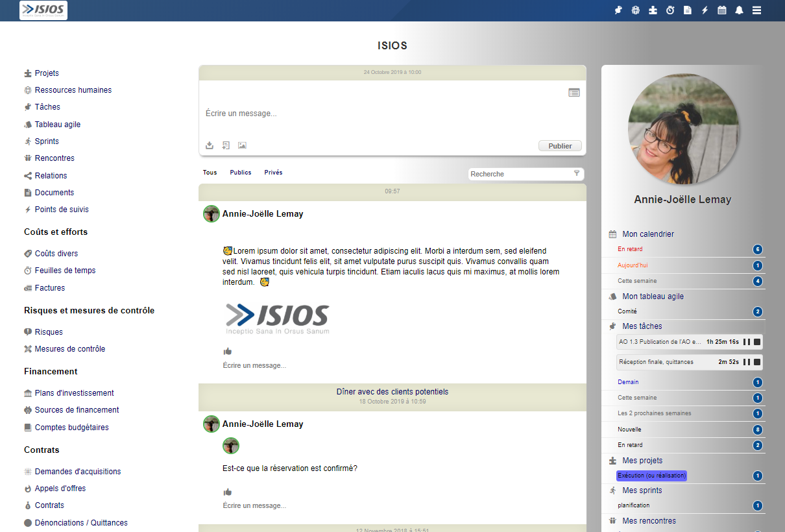Open the lightning bolt icon in header
Image resolution: width=785 pixels, height=532 pixels.
pyautogui.click(x=705, y=10)
